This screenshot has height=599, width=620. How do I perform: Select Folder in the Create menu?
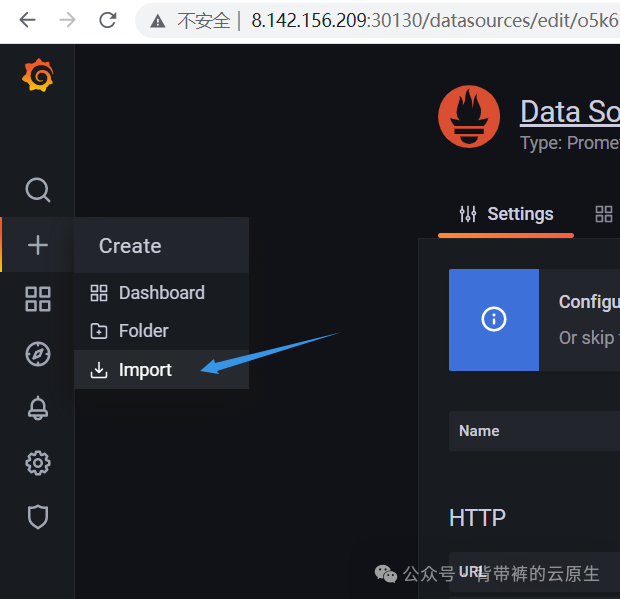(x=161, y=331)
